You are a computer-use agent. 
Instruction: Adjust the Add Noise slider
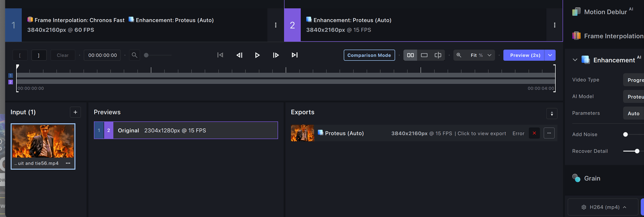[x=625, y=134]
